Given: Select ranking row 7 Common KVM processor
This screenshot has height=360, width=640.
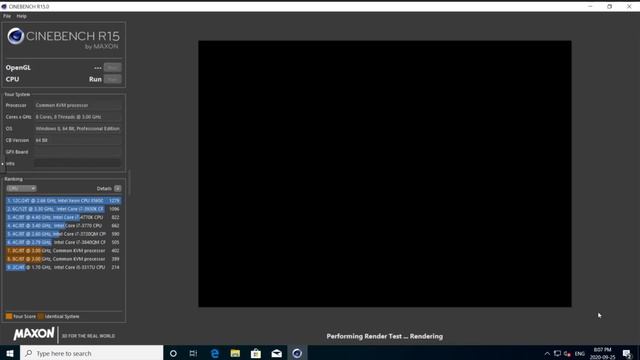Looking at the screenshot, I should (63, 251).
